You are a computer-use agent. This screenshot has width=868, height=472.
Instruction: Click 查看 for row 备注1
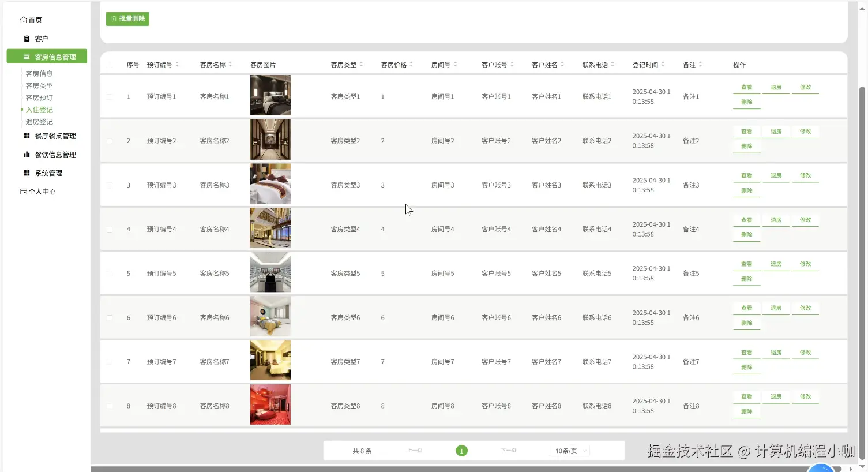(x=746, y=88)
